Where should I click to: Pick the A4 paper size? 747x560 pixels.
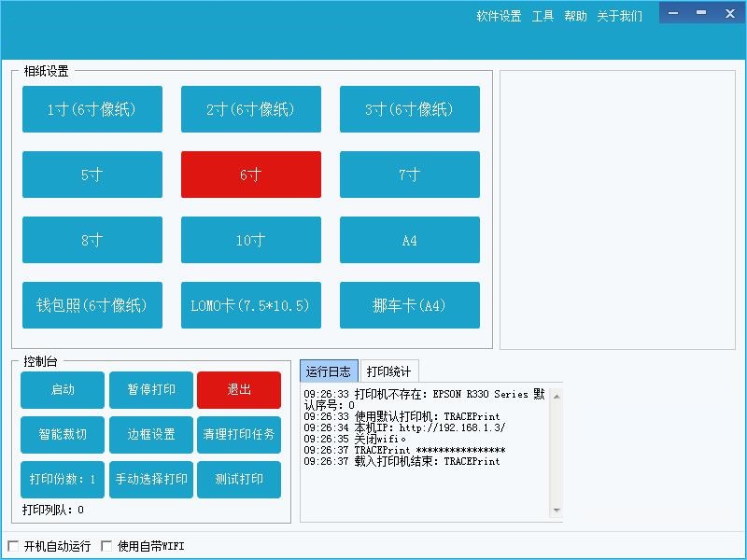pos(410,240)
